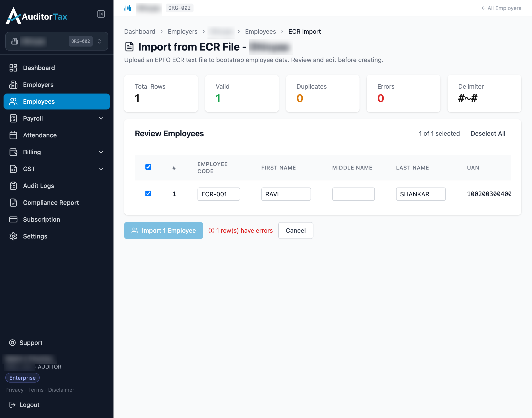Edit the Last Name field SHANKAR
This screenshot has height=418, width=532.
[421, 194]
